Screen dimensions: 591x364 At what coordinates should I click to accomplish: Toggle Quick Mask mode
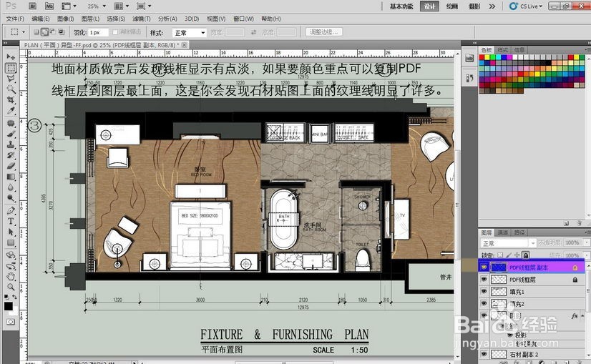click(11, 321)
